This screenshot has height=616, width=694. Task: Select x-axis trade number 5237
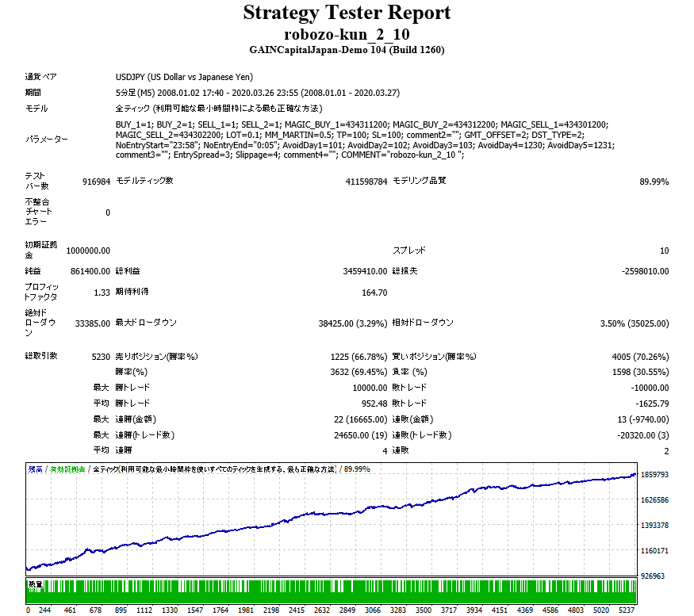627,610
